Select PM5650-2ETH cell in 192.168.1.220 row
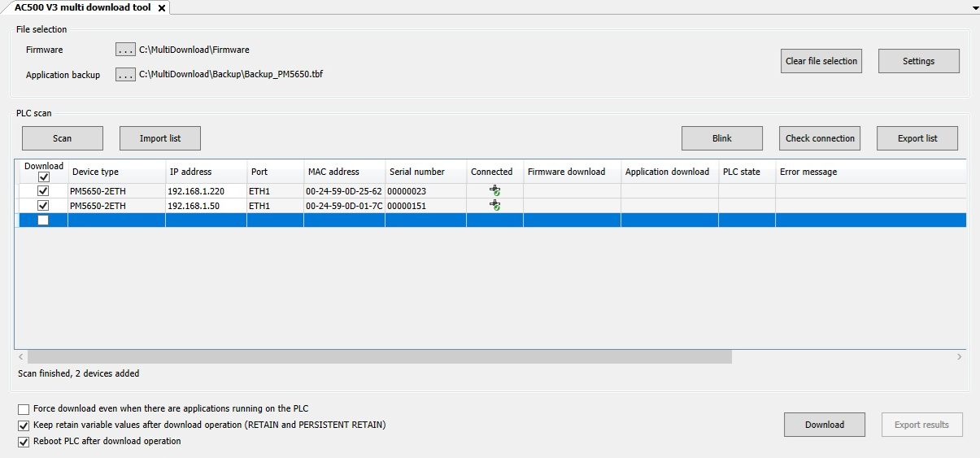Image resolution: width=980 pixels, height=458 pixels. [x=117, y=191]
